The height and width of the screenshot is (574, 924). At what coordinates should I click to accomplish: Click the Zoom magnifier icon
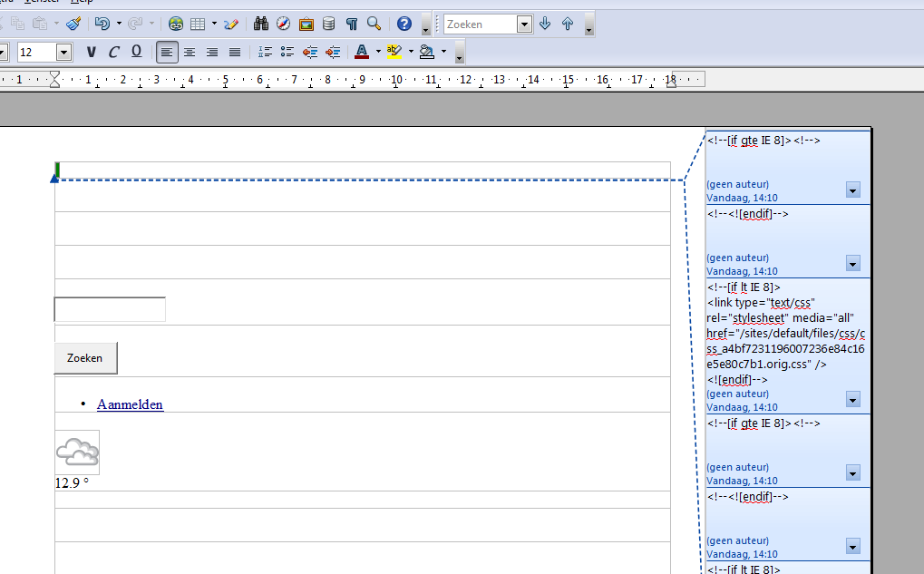[374, 24]
